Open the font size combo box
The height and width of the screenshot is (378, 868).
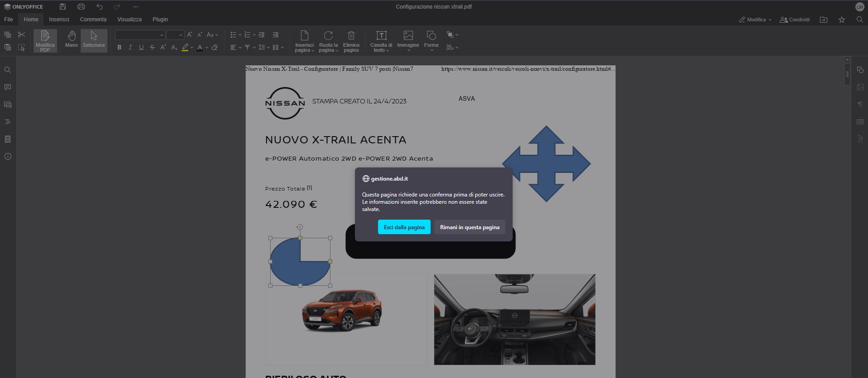(175, 35)
